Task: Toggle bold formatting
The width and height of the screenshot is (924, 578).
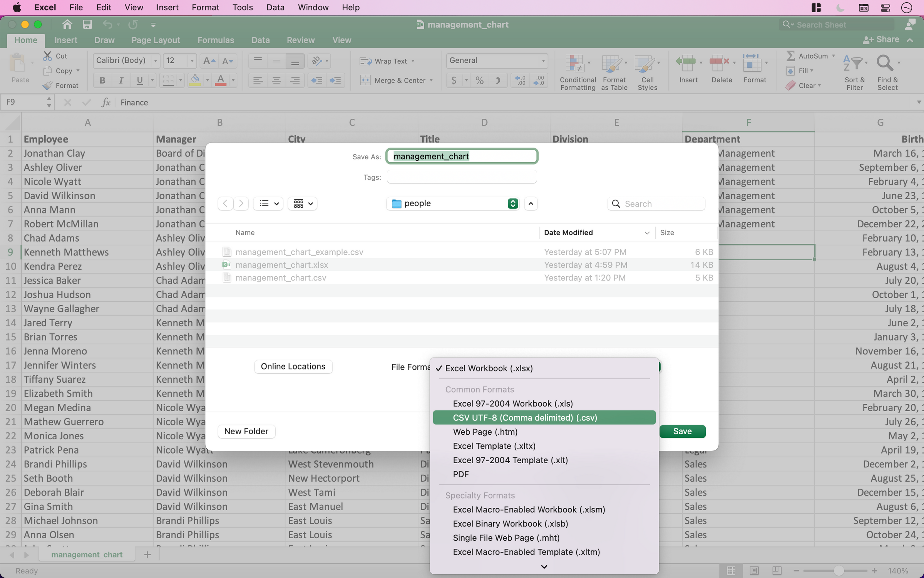Action: [102, 80]
